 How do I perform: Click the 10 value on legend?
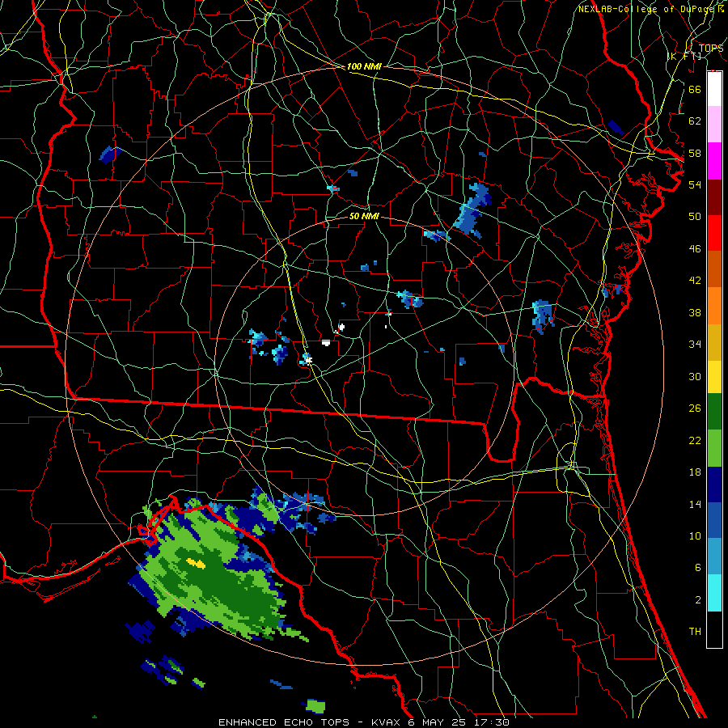coord(695,535)
